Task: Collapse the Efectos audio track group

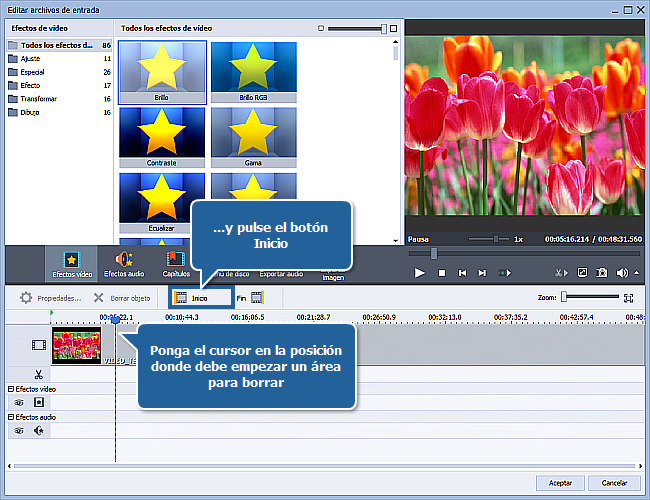Action: [11, 417]
